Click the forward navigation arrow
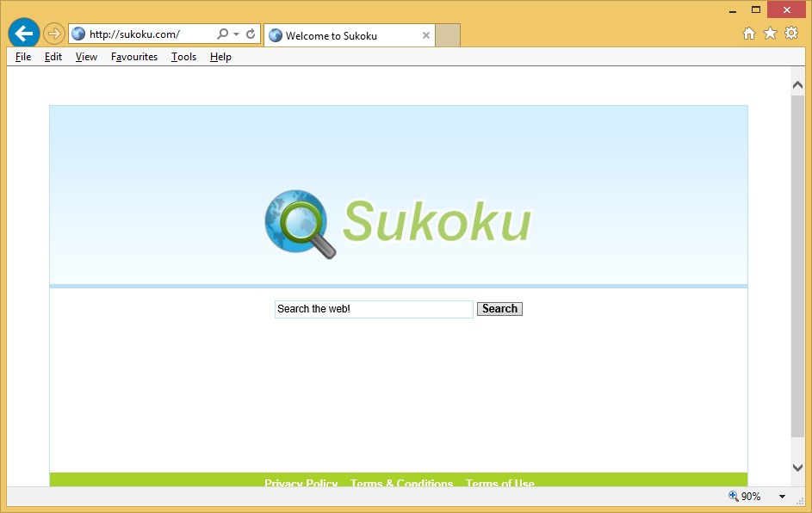The image size is (812, 513). 54,34
